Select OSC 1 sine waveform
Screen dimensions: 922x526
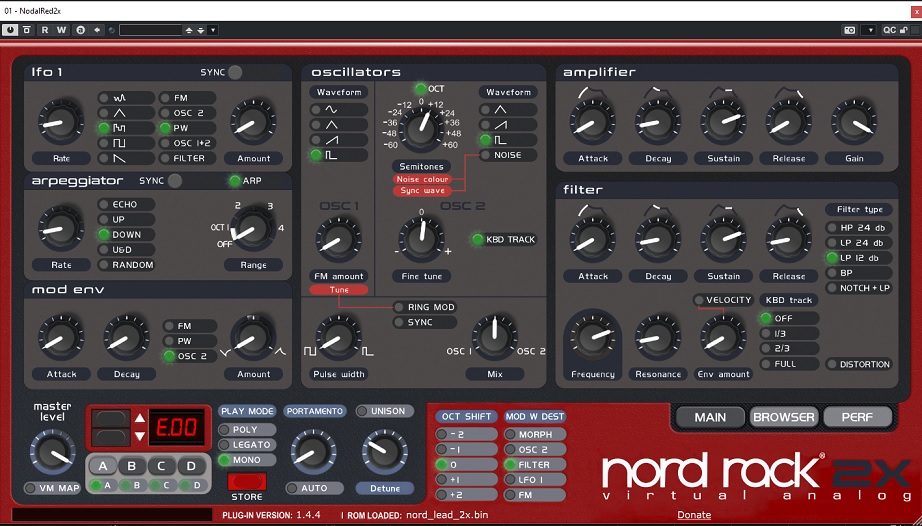[x=339, y=109]
